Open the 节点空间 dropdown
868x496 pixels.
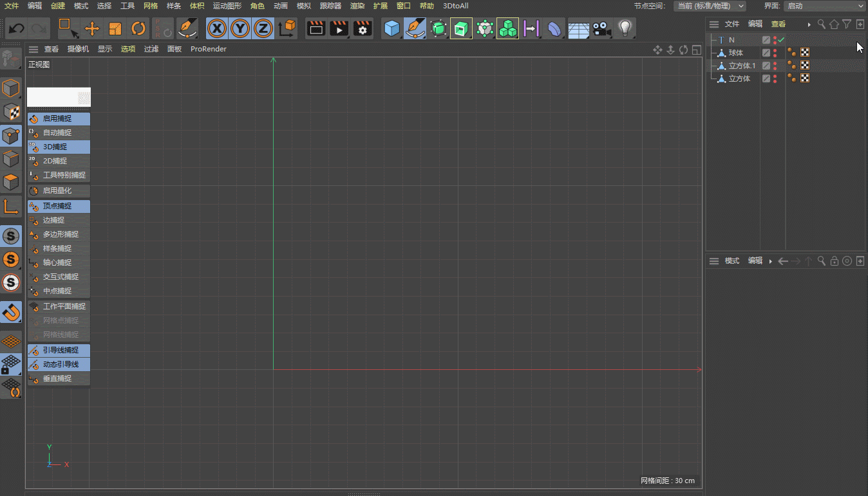[710, 6]
